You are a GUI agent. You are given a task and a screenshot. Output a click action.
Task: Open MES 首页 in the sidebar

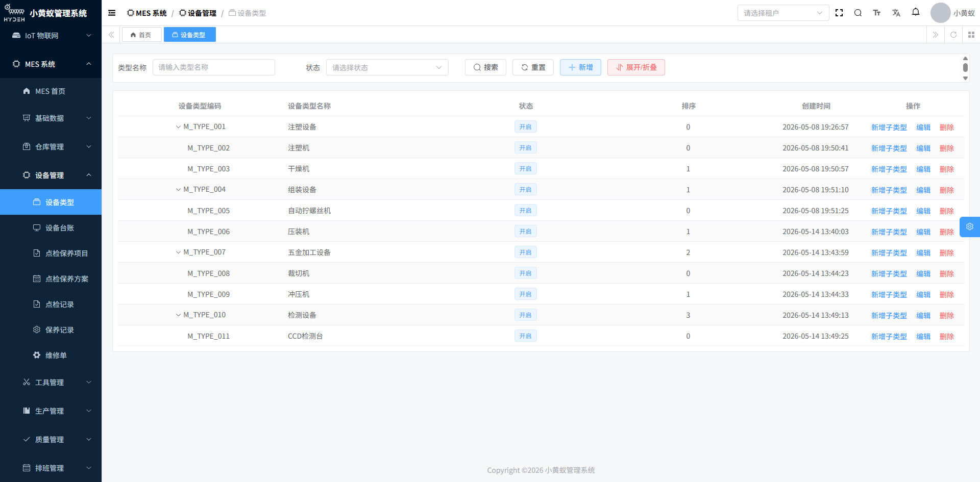(51, 91)
